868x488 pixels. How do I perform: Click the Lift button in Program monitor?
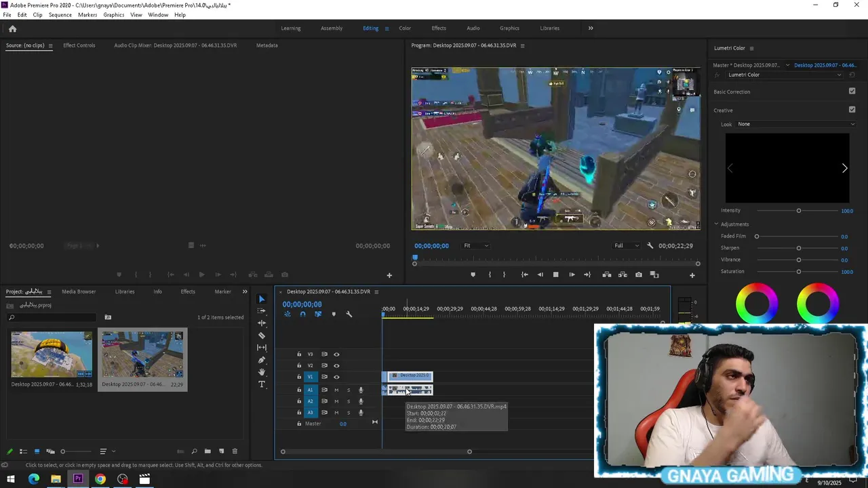pyautogui.click(x=606, y=274)
